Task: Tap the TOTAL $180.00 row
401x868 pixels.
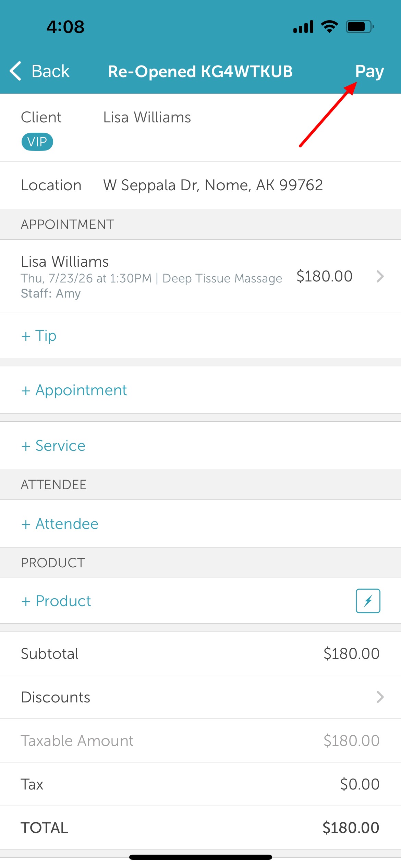Action: (200, 828)
